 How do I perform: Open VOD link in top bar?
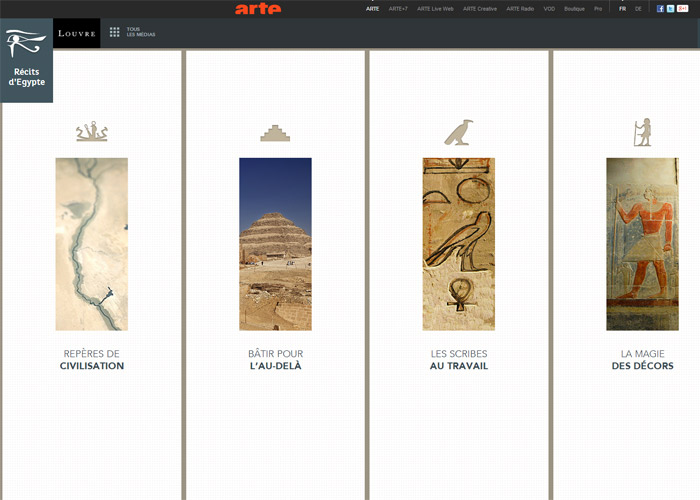tap(549, 9)
